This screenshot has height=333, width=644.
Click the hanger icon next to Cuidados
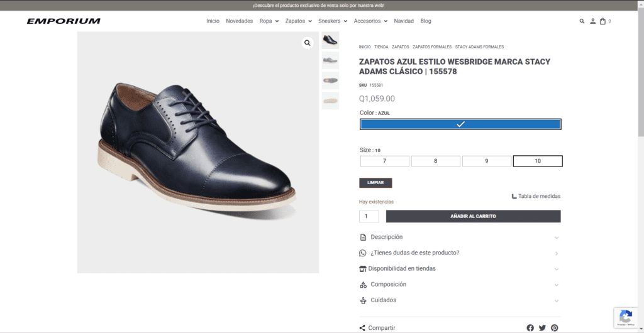coord(363,300)
